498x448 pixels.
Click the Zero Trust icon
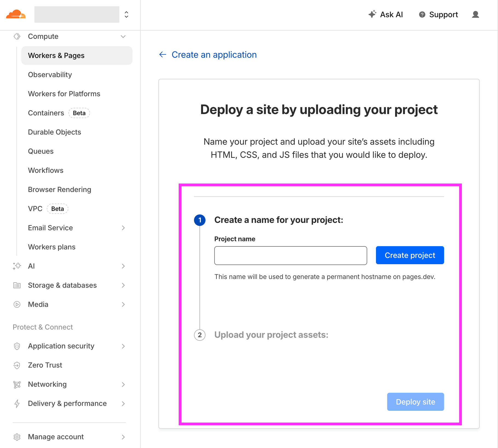click(17, 365)
